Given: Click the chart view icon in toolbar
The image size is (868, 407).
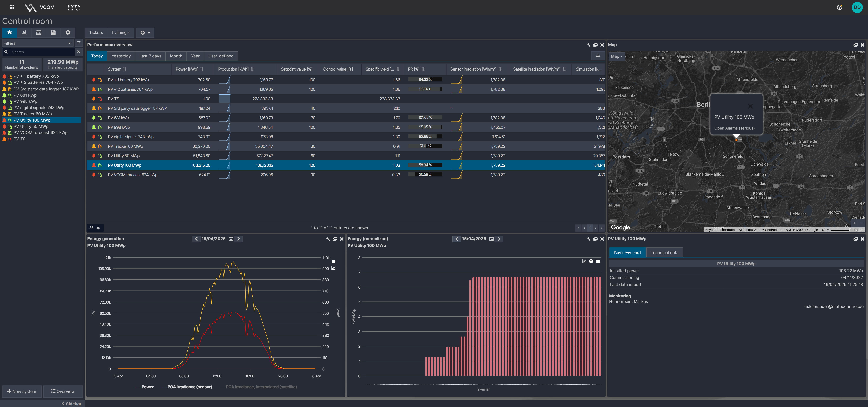Looking at the screenshot, I should (24, 32).
